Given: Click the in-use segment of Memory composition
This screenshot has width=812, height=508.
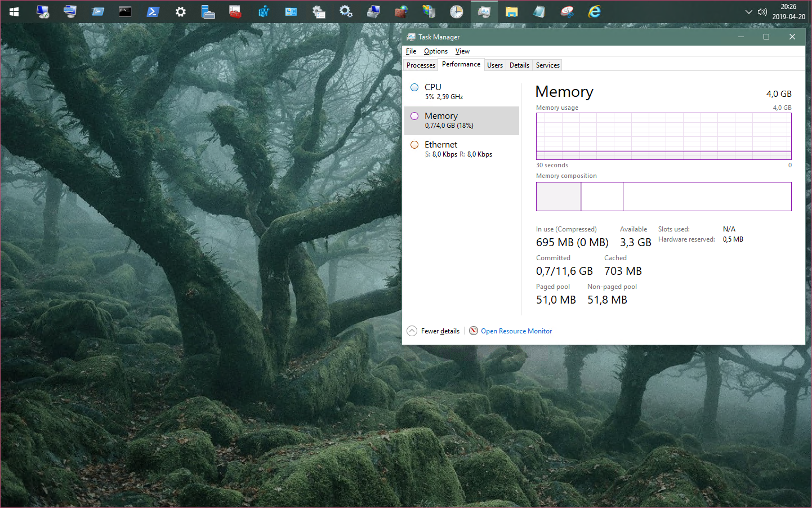Looking at the screenshot, I should pyautogui.click(x=558, y=197).
